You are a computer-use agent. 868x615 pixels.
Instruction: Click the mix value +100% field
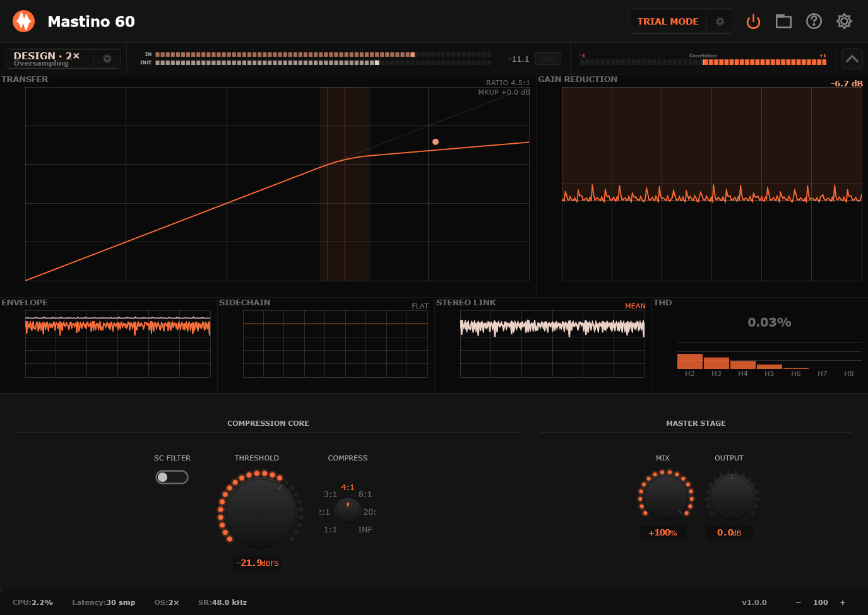point(663,533)
